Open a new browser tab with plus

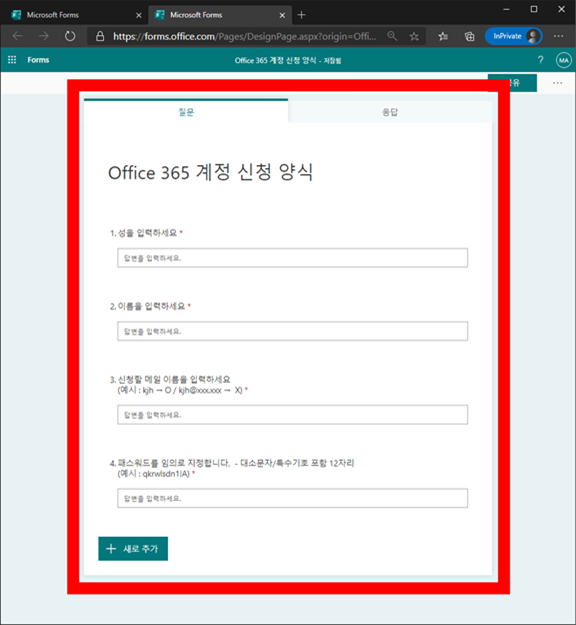click(x=302, y=15)
